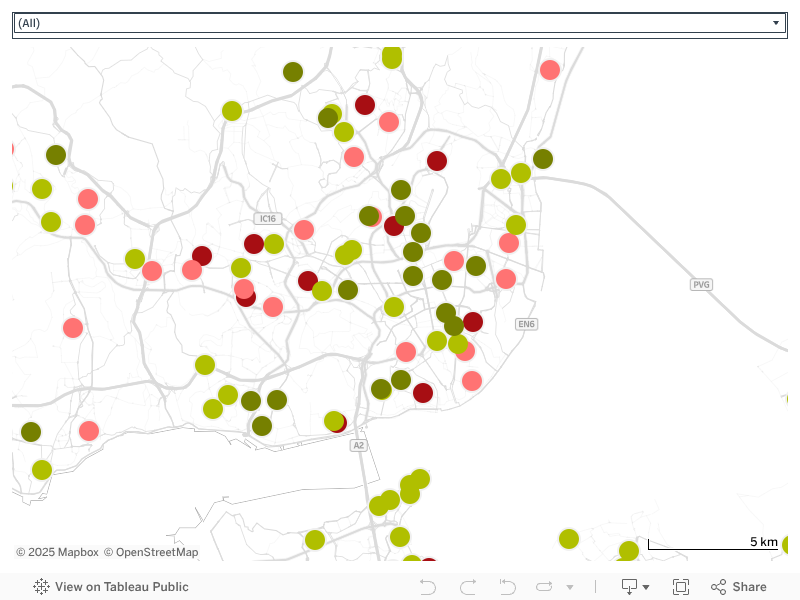The image size is (800, 600).
Task: Click the Revert icon in the toolbar
Action: pos(508,587)
